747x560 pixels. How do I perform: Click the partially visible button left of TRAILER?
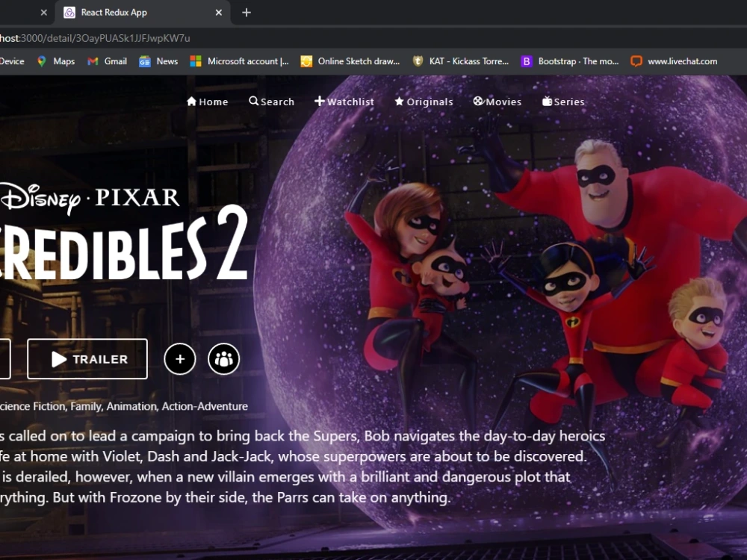point(5,359)
